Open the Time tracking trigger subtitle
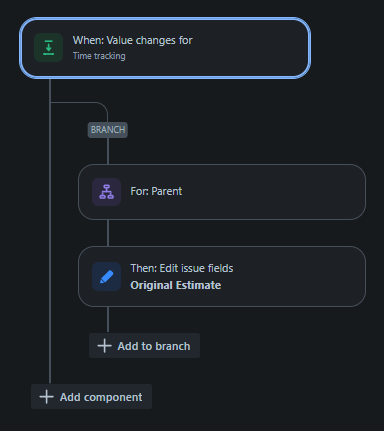 pos(99,56)
